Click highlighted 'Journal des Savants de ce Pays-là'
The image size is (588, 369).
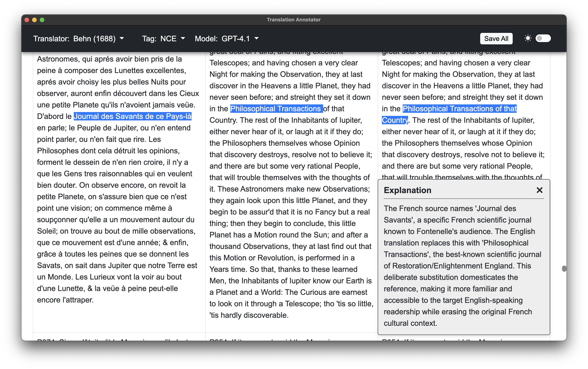click(132, 116)
